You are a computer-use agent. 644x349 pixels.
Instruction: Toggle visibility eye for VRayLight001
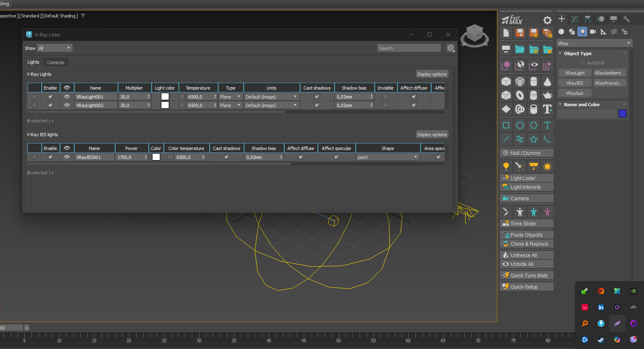pos(67,97)
